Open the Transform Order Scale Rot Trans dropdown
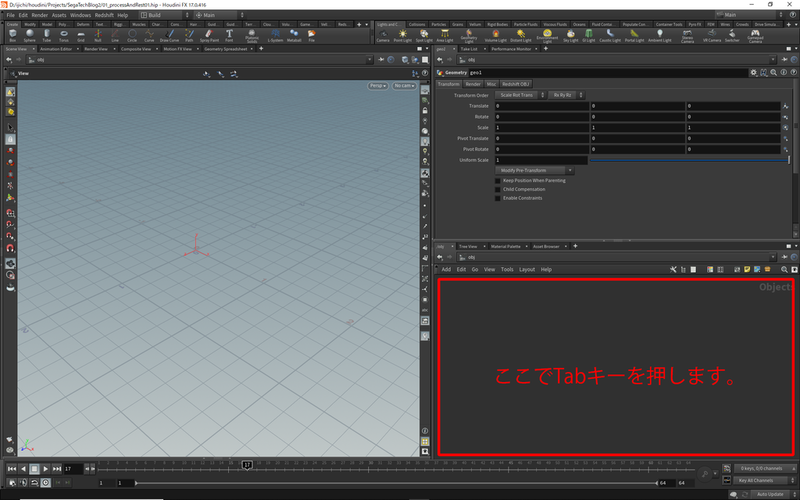Viewport: 800px width, 500px height. pos(520,95)
